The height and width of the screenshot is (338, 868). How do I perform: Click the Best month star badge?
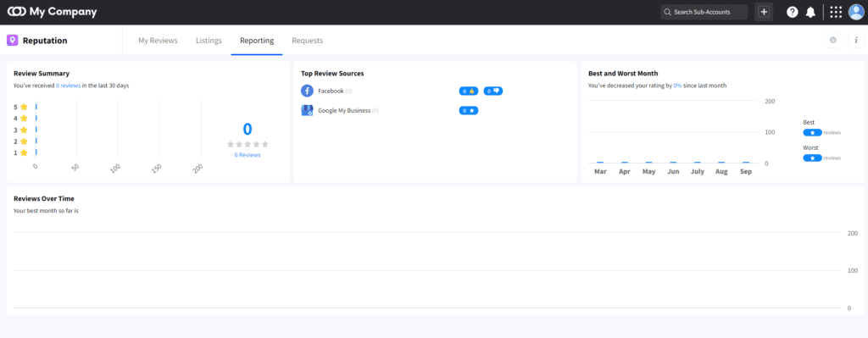point(812,133)
